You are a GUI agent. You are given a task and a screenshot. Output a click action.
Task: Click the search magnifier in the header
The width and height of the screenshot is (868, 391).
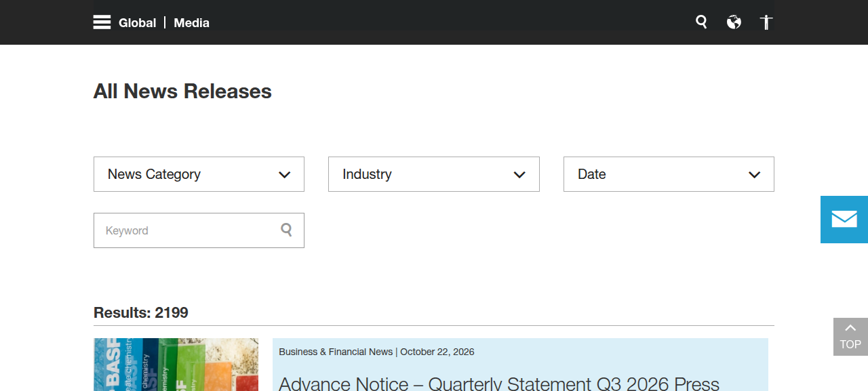[701, 22]
